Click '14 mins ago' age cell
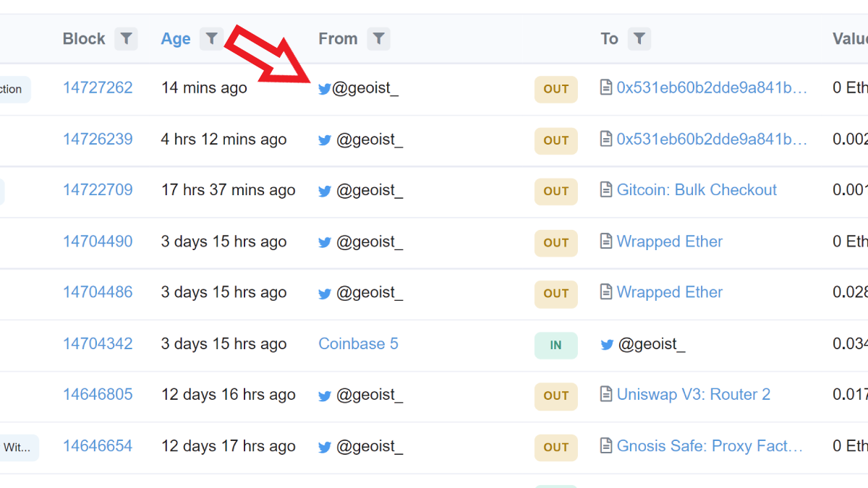 204,88
